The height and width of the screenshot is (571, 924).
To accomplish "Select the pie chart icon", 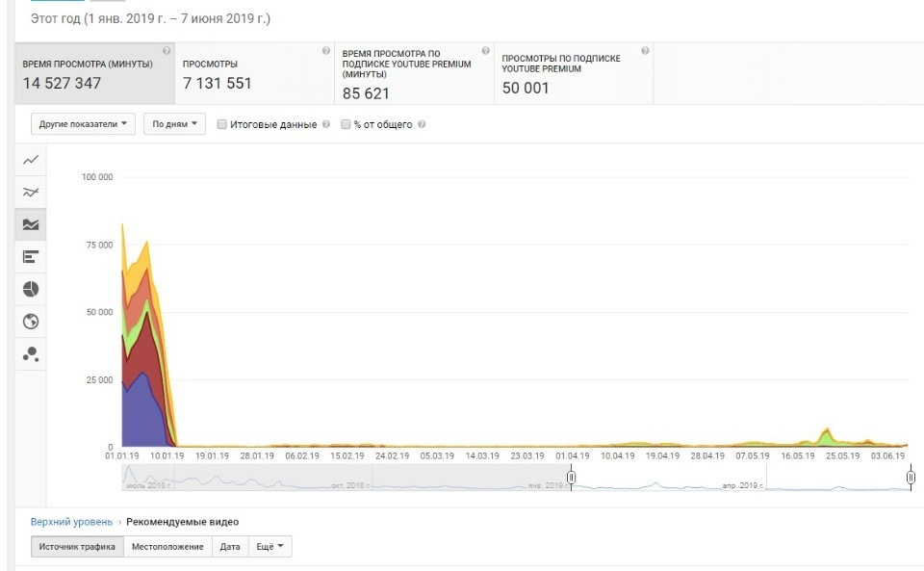I will click(x=31, y=289).
